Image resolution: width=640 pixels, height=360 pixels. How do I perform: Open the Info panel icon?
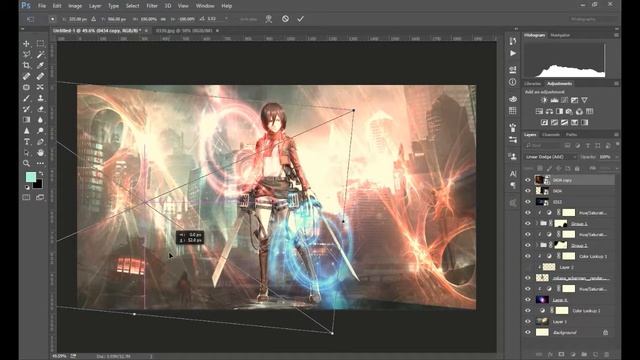tap(513, 82)
